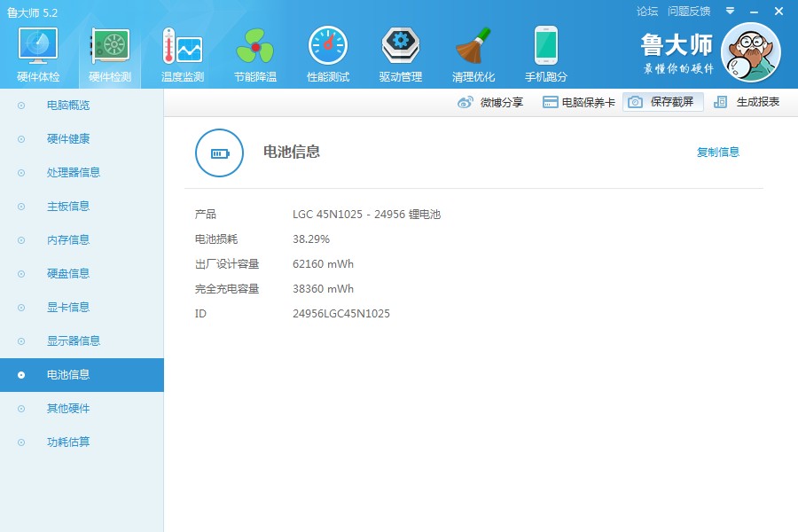Screen dimensions: 798x532
Task: Click 保存截屏 save screenshot button
Action: pyautogui.click(x=663, y=102)
